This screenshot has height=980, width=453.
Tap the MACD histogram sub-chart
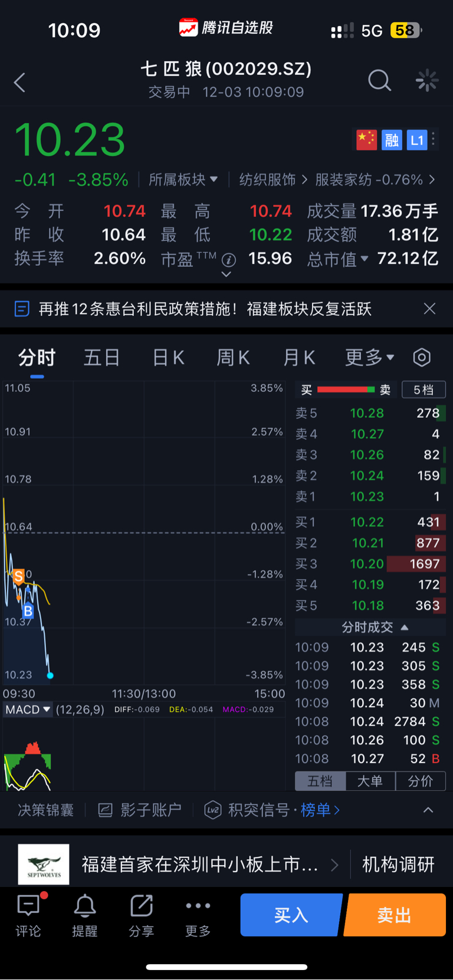pyautogui.click(x=145, y=754)
